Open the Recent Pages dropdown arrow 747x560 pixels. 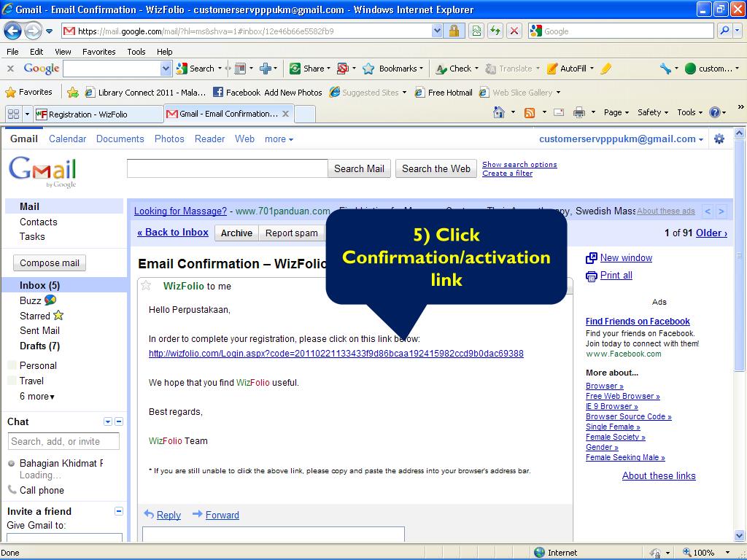coord(49,31)
